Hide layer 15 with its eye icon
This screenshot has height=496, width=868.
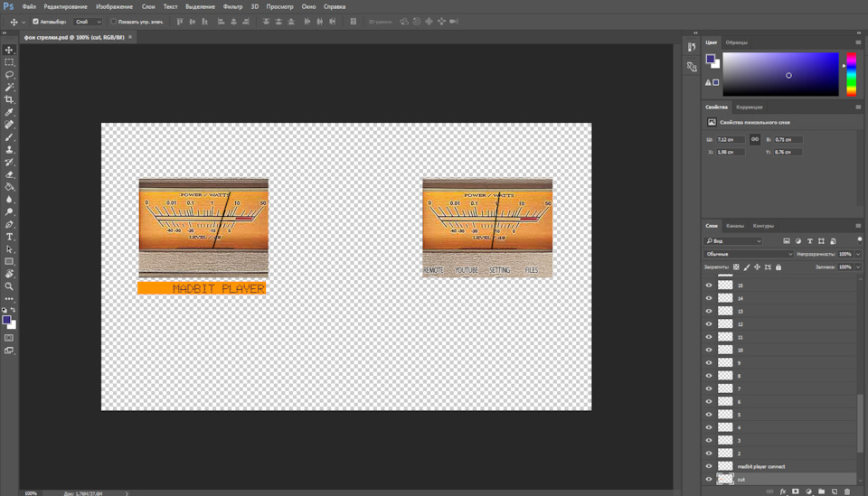(x=709, y=285)
